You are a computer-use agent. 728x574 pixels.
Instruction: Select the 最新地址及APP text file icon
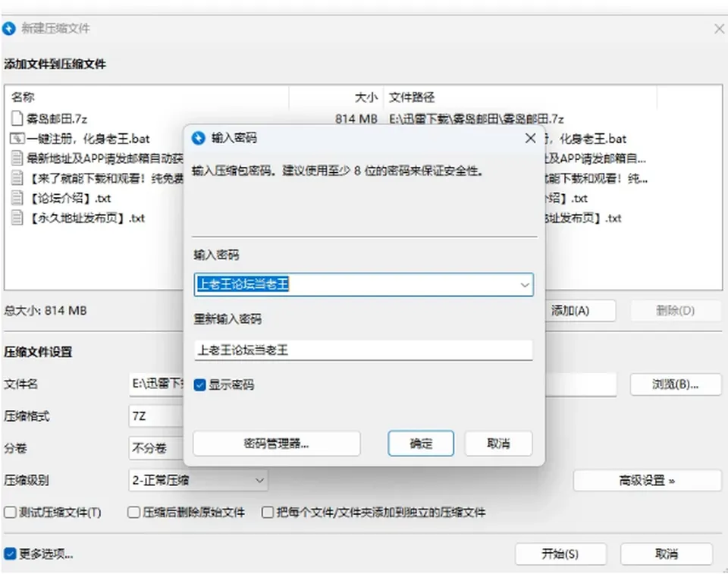pos(17,158)
